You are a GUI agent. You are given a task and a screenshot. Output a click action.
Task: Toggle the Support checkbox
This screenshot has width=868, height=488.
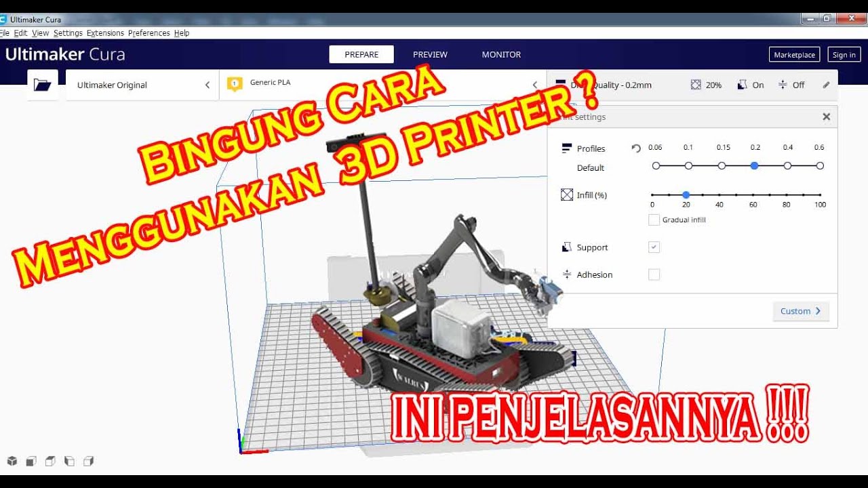[x=654, y=247]
